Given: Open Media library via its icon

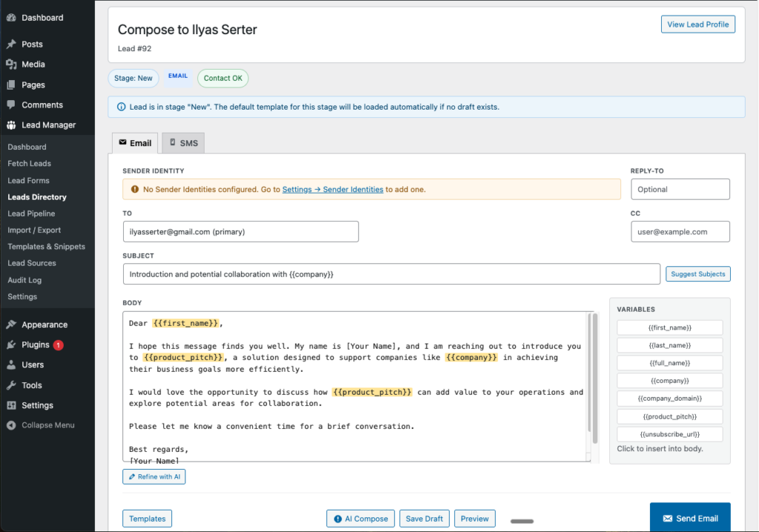Looking at the screenshot, I should [x=11, y=64].
